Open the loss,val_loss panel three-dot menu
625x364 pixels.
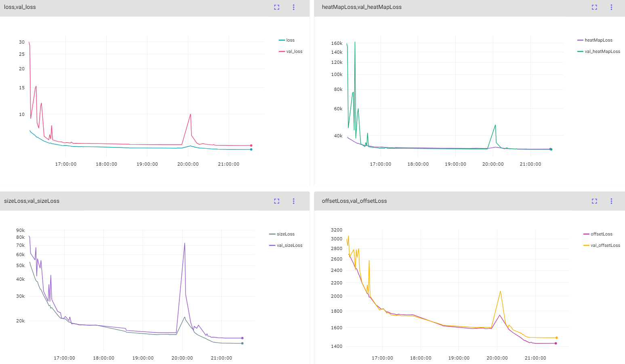tap(294, 7)
